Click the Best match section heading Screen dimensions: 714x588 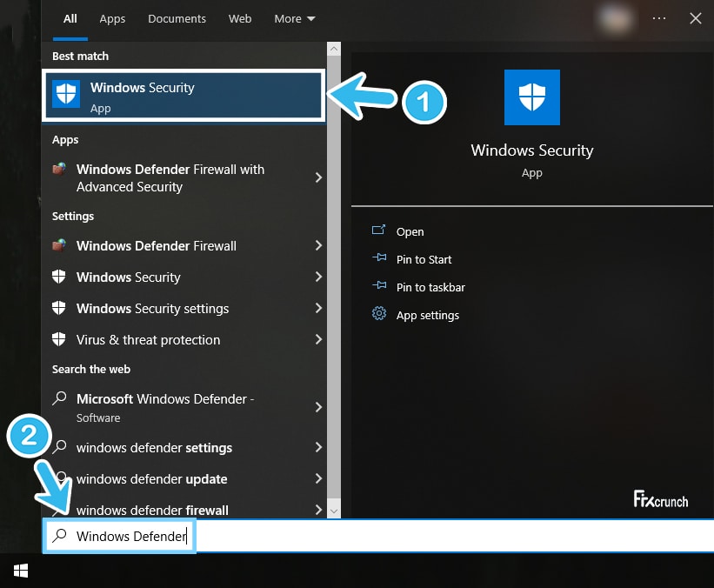point(80,56)
